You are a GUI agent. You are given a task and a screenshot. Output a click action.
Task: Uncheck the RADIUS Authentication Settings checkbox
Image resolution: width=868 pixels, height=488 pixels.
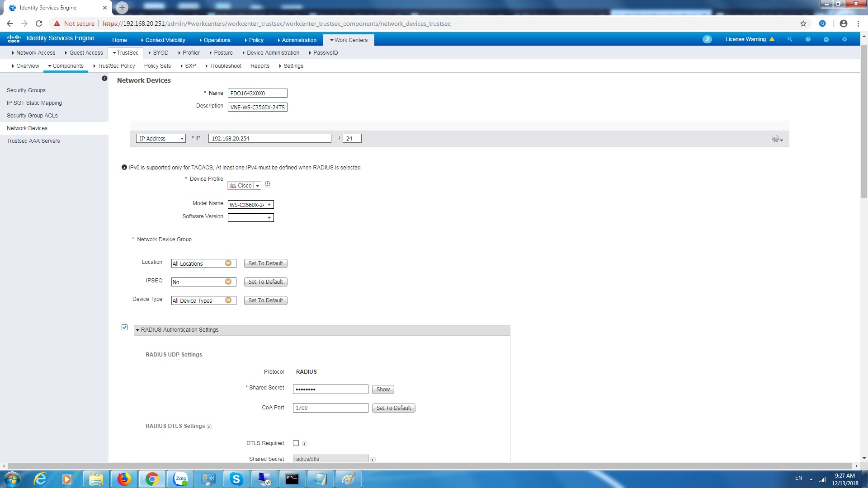click(124, 327)
